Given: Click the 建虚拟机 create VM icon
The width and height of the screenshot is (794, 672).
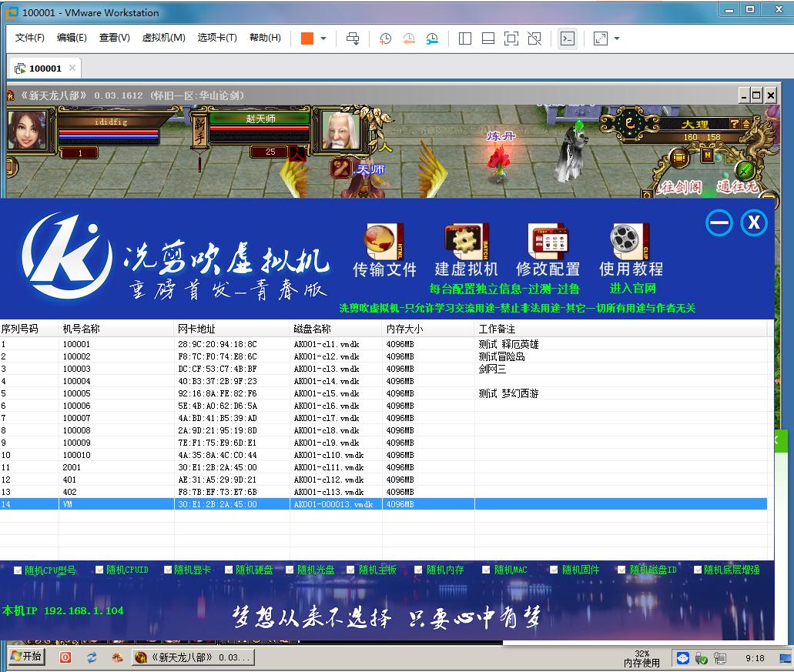Looking at the screenshot, I should point(466,243).
